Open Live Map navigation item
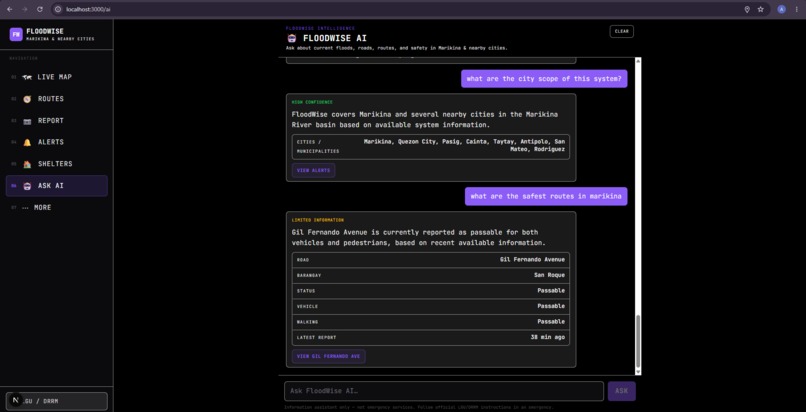The image size is (806, 412). click(57, 77)
